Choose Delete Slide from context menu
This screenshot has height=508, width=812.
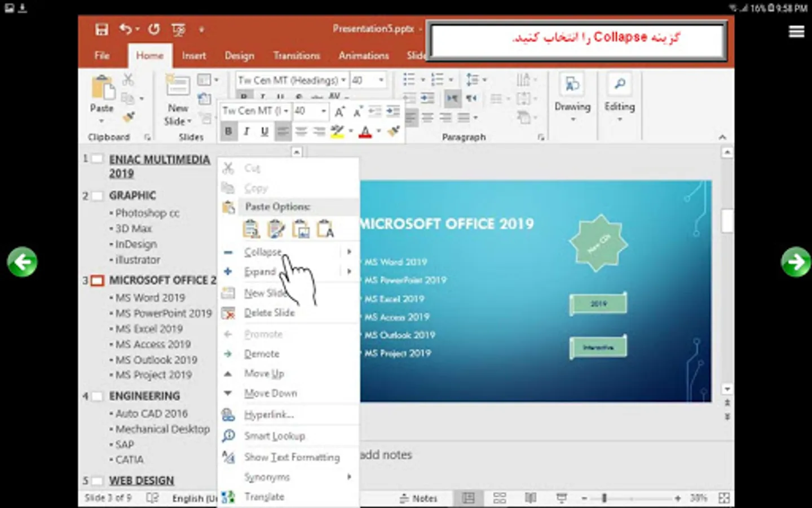[288, 313]
